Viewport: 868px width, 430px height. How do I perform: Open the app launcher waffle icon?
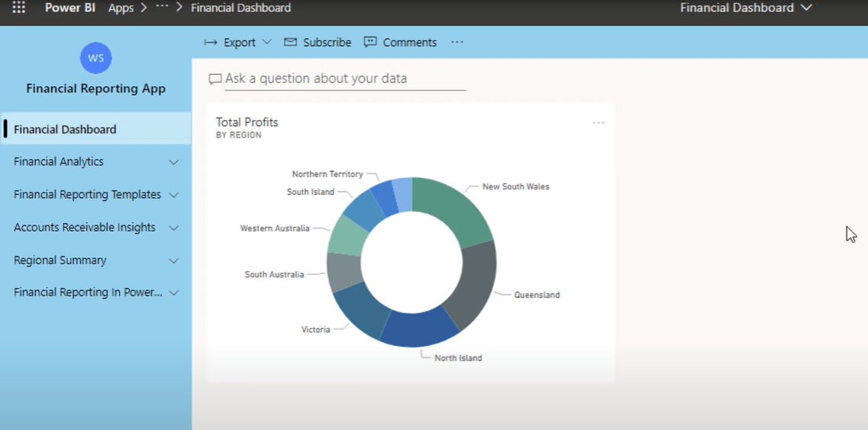coord(19,8)
